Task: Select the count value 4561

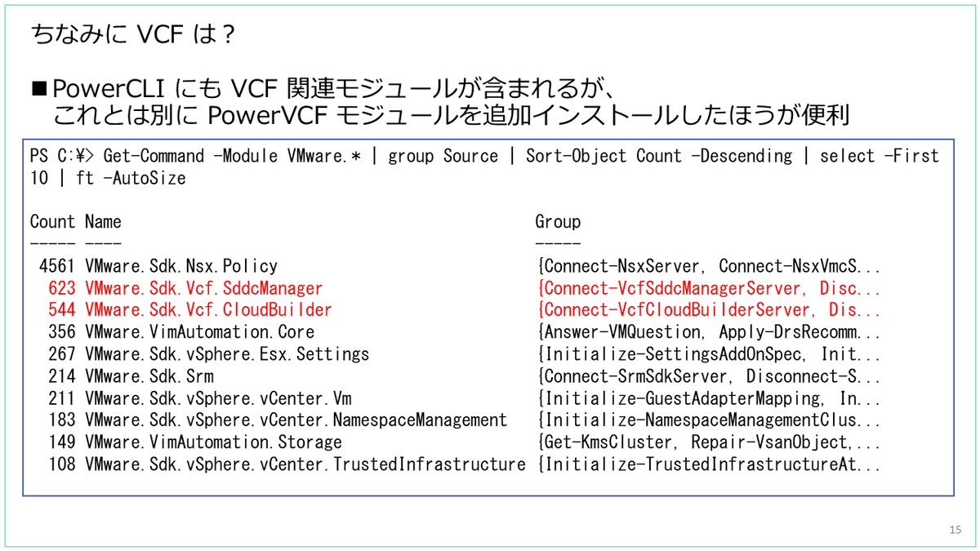Action: [57, 265]
